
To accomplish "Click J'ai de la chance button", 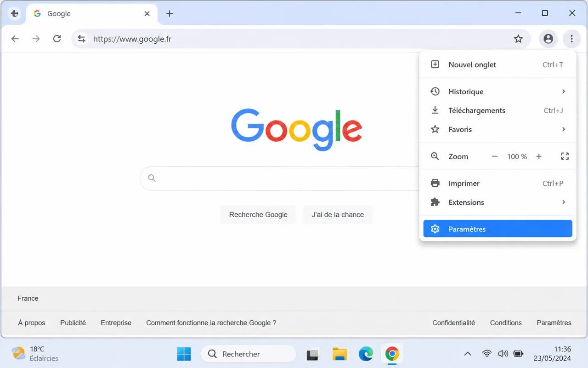I will point(338,215).
